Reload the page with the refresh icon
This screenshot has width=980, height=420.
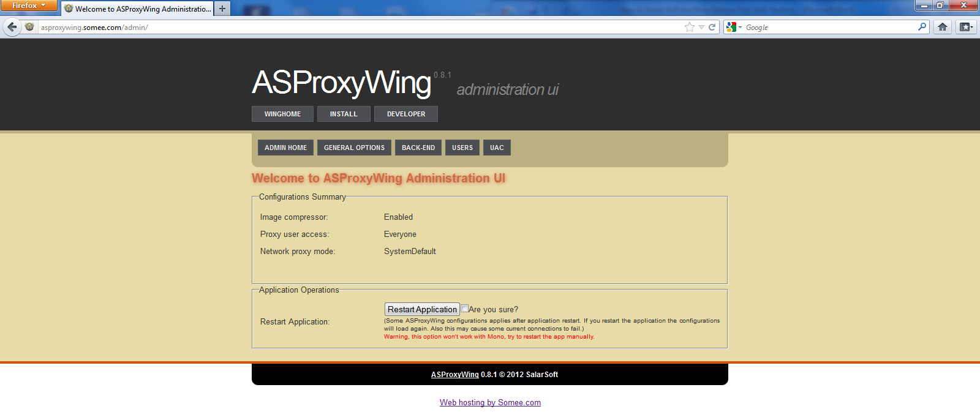tap(712, 27)
